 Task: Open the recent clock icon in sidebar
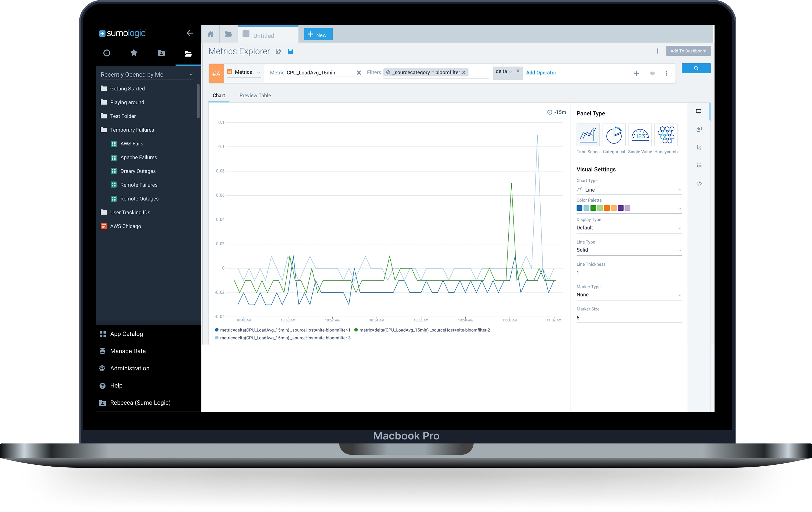pos(107,53)
